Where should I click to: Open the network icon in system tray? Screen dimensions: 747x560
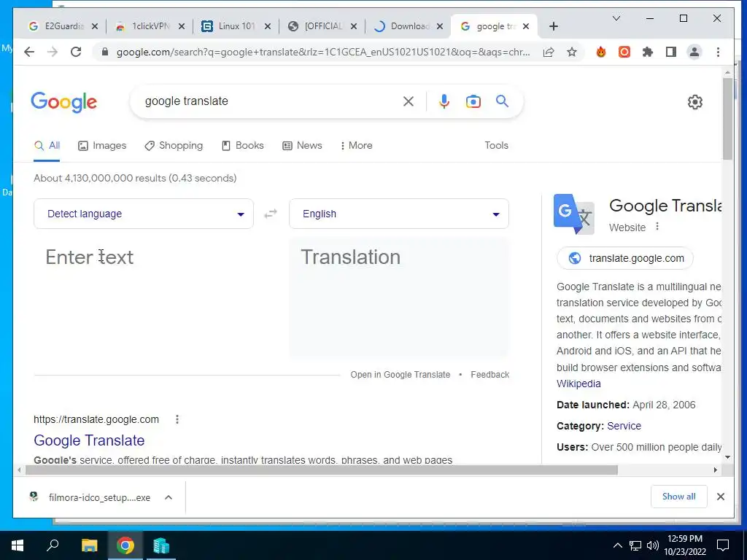(x=635, y=545)
